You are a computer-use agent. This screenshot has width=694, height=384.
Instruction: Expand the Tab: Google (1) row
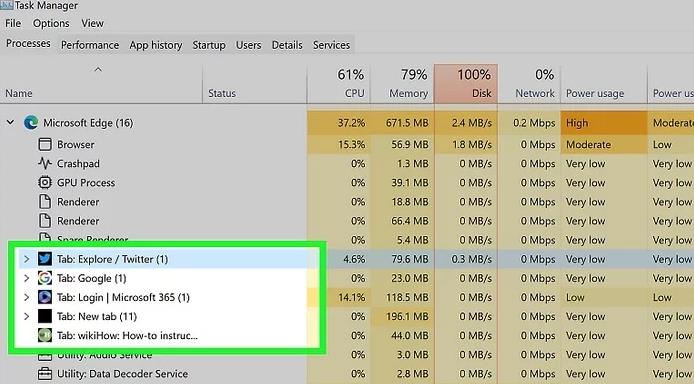[27, 278]
